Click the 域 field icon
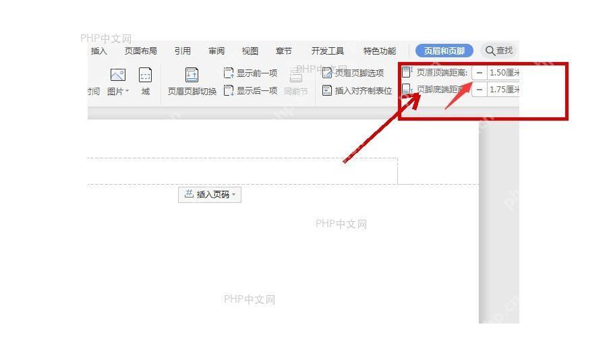The height and width of the screenshot is (364, 607). coord(145,75)
